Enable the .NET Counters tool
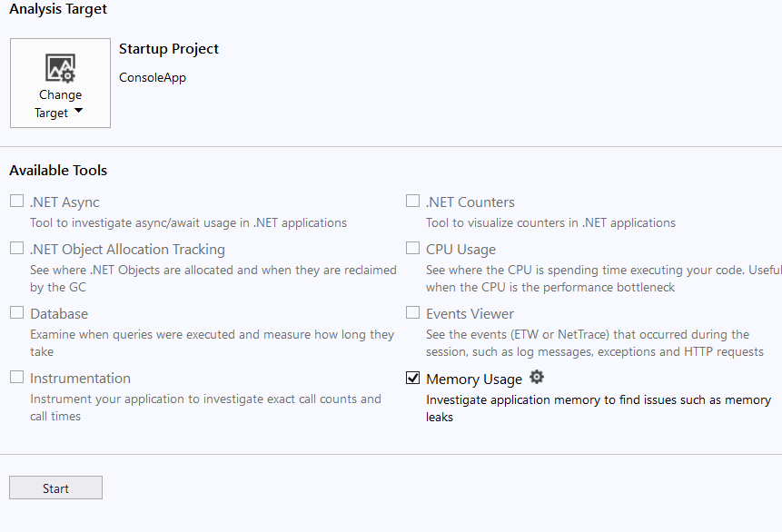782x532 pixels. click(413, 200)
